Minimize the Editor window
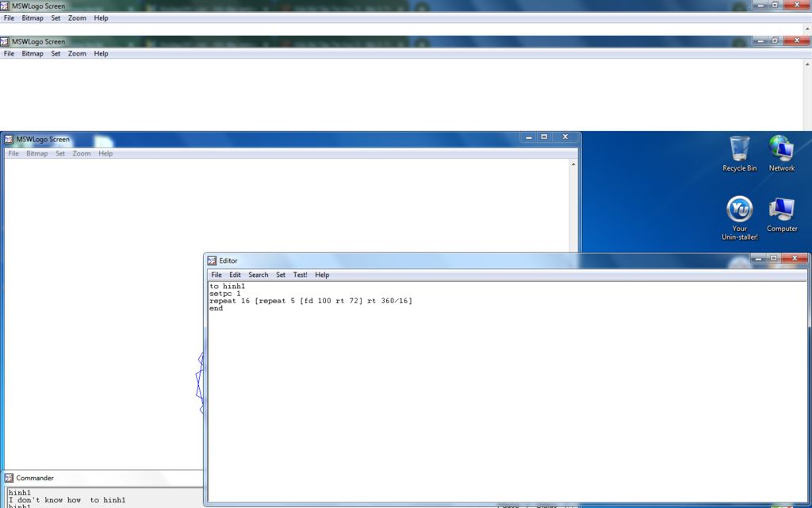 [758, 258]
